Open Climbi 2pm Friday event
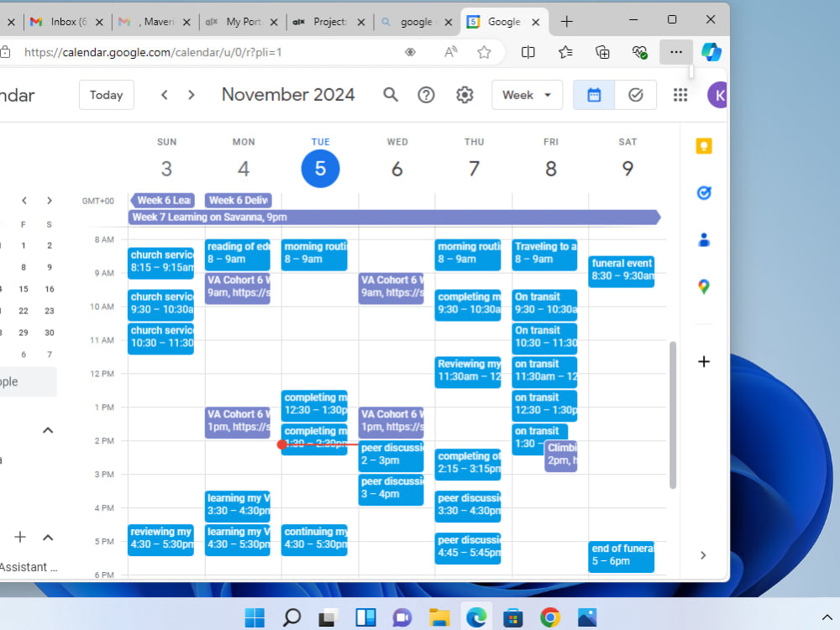840x630 pixels. [x=561, y=456]
